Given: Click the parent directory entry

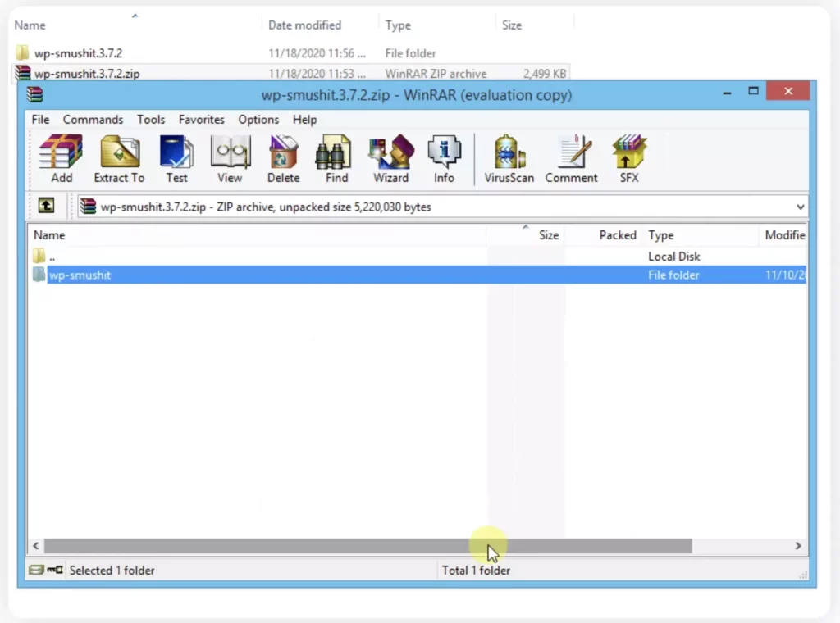Looking at the screenshot, I should pos(51,256).
